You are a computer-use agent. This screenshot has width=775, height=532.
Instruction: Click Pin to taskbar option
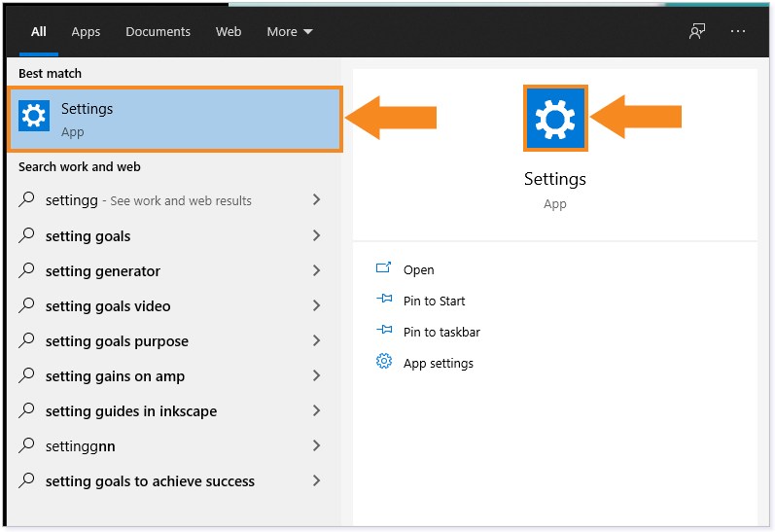tap(441, 332)
